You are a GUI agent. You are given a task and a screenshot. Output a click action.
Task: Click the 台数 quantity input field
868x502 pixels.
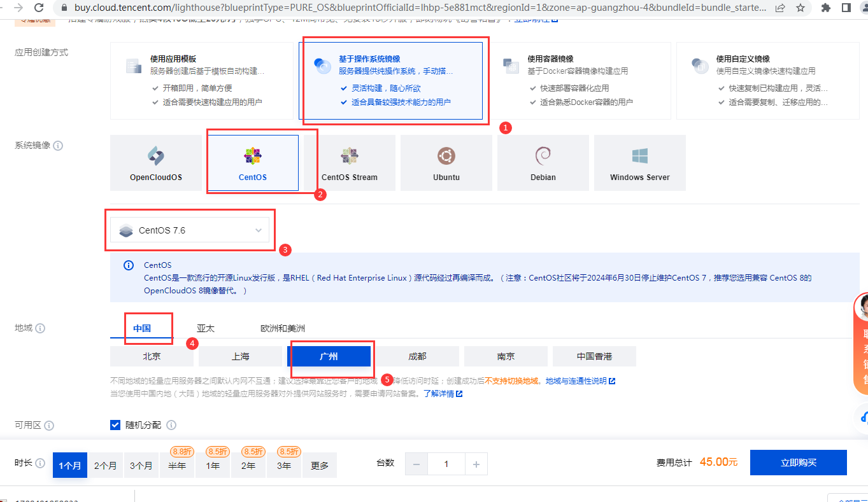[446, 464]
